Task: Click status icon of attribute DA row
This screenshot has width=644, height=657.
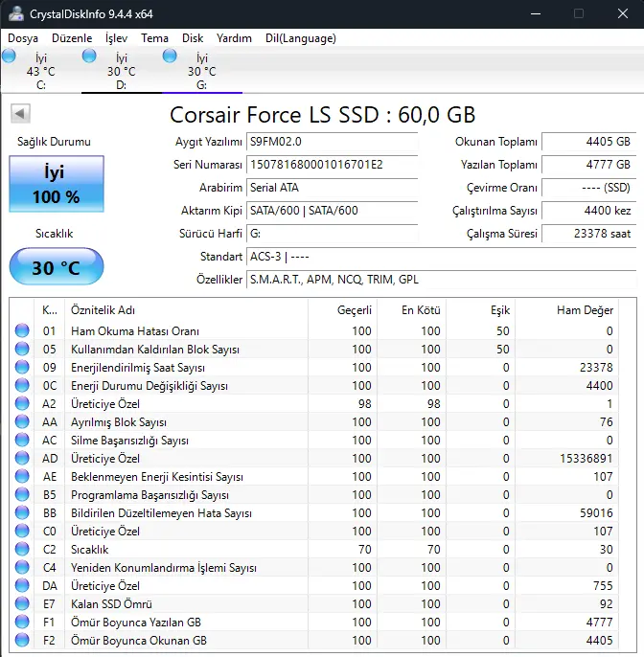Action: pos(22,586)
